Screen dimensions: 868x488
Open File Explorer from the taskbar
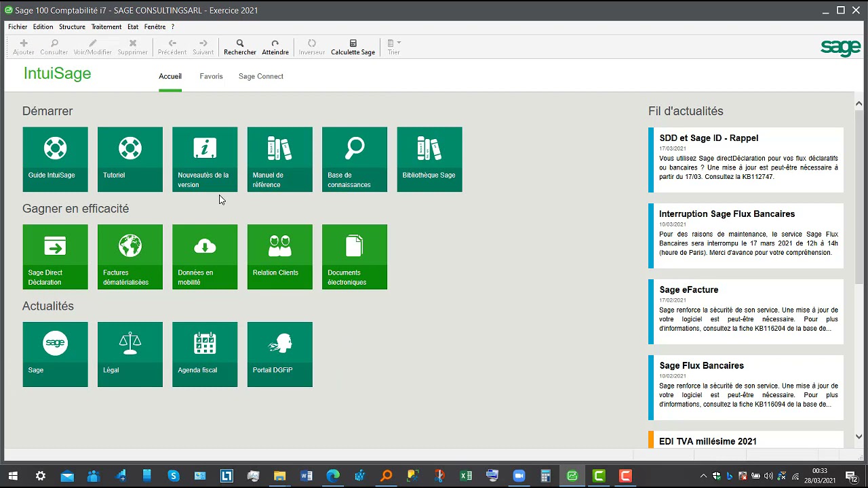pyautogui.click(x=279, y=476)
